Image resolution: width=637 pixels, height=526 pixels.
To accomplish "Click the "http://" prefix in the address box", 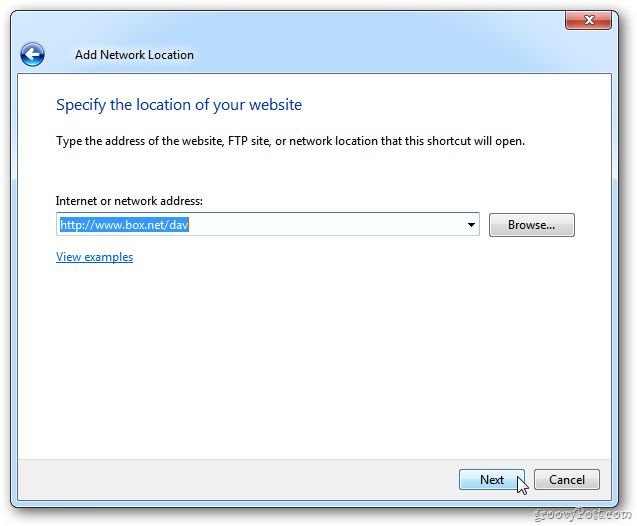I will [x=73, y=225].
